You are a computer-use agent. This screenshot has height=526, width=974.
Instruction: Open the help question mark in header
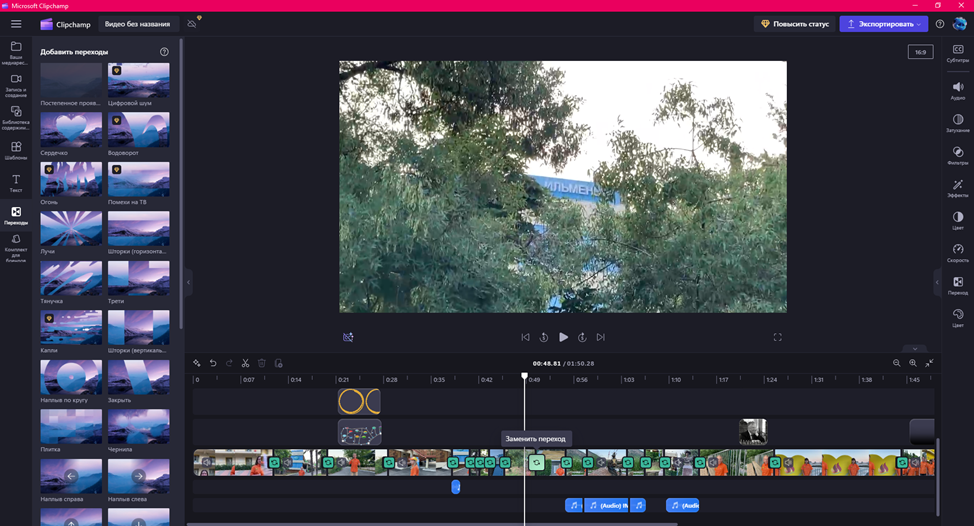point(940,24)
